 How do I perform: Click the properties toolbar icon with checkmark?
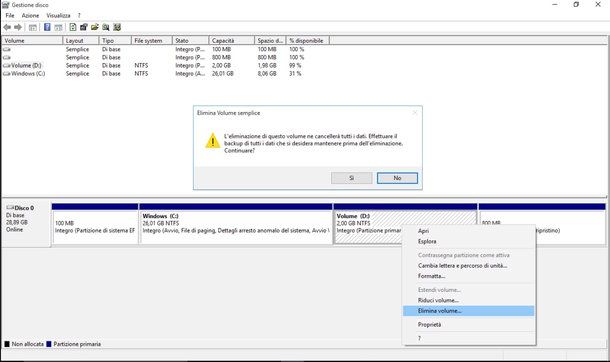(x=117, y=27)
